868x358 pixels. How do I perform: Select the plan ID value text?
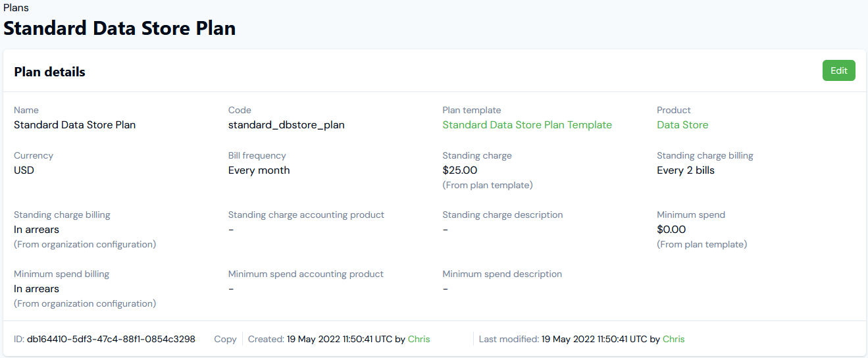111,340
